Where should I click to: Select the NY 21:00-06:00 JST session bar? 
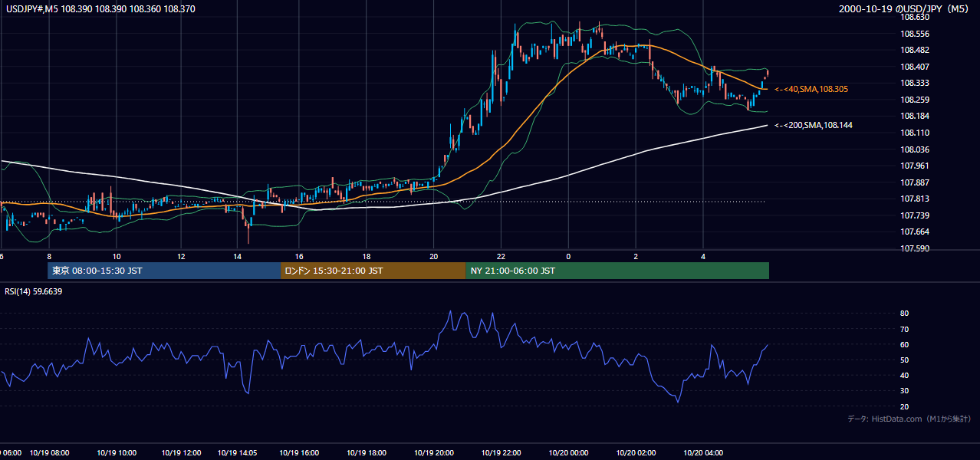(617, 271)
